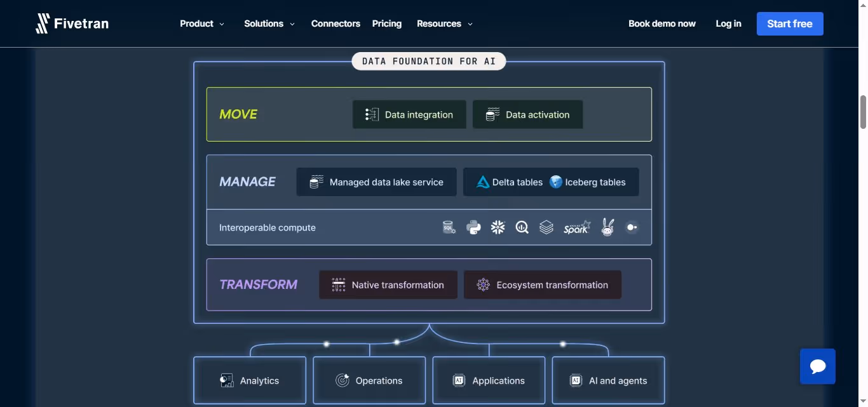The height and width of the screenshot is (407, 868).
Task: Open the Analytics box
Action: tap(250, 380)
